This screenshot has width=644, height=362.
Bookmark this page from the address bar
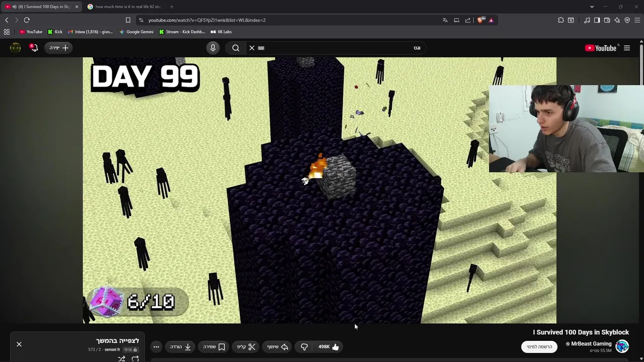point(128,20)
